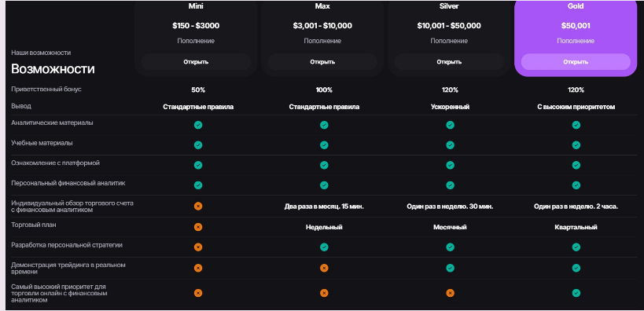Viewport: 644px width, 311px height.
Task: Click Ознакомление с платформой check under Max
Action: click(324, 165)
